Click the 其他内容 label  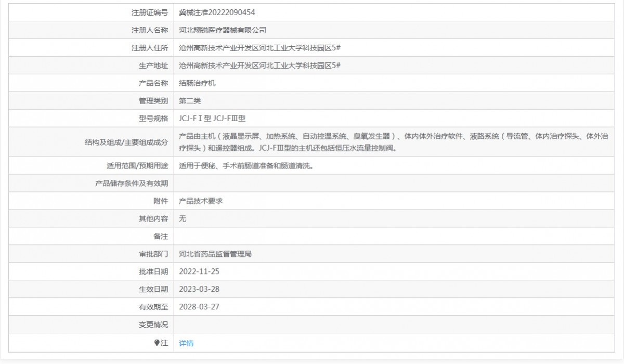coord(154,219)
